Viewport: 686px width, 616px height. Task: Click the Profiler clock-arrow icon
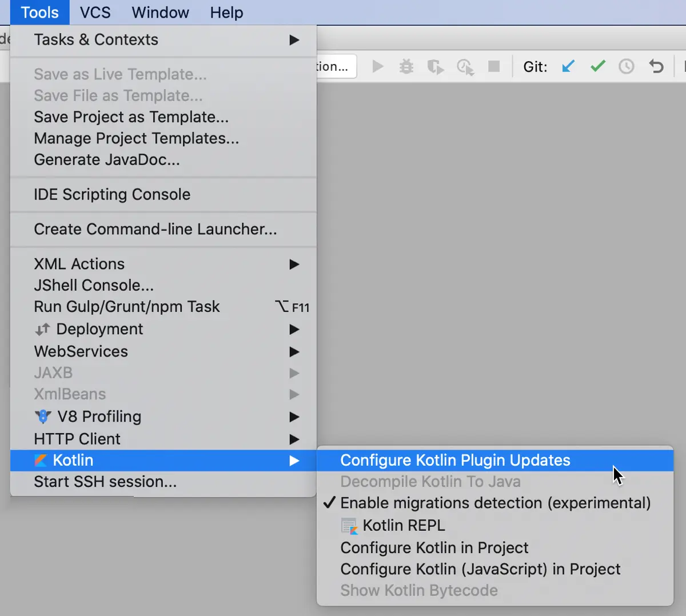(465, 67)
